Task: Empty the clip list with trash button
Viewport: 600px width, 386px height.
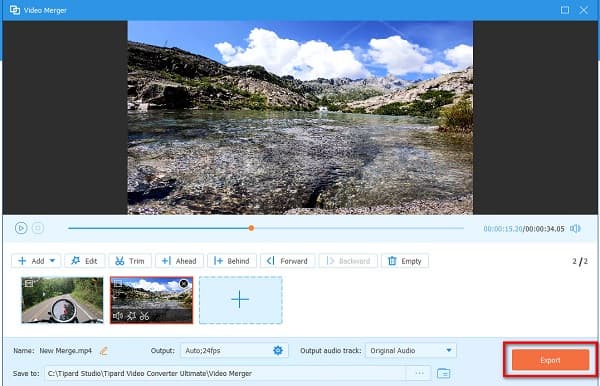Action: [x=405, y=261]
